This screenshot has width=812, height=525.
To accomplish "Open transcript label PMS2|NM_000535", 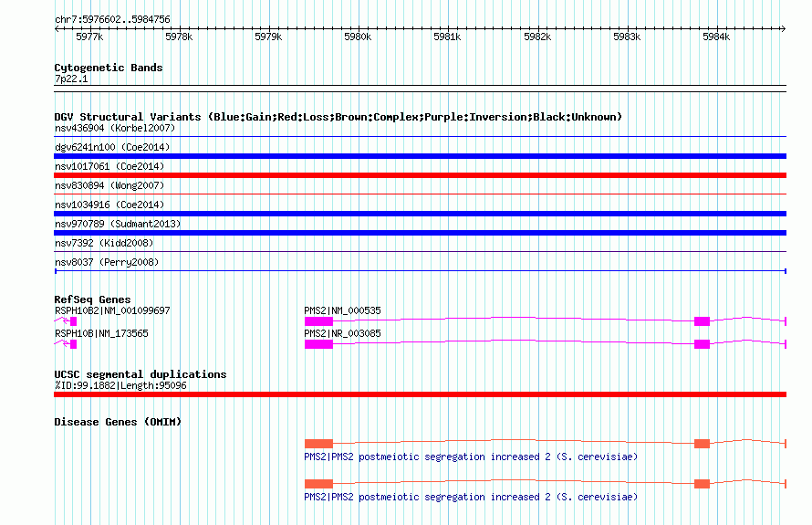I will click(x=342, y=310).
